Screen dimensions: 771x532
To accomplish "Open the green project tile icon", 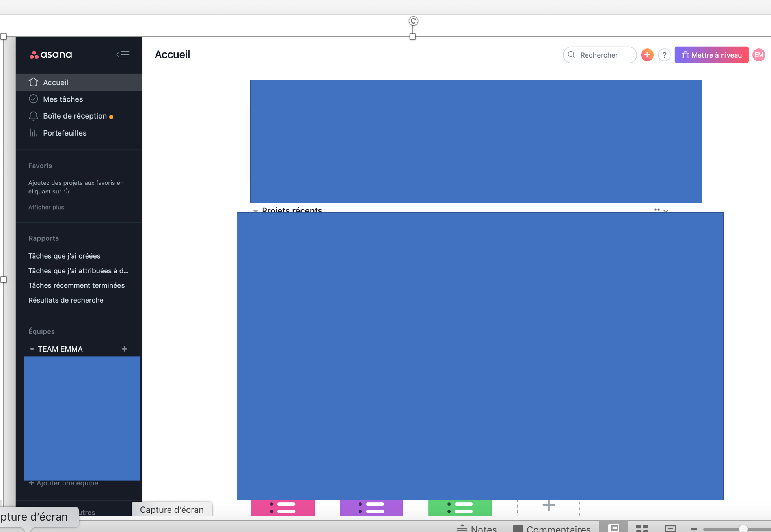I will point(460,508).
